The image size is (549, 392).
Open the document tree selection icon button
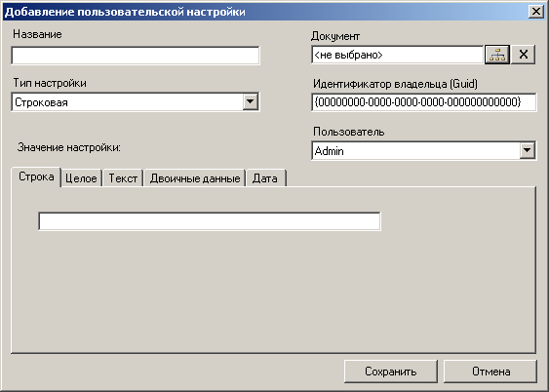[497, 55]
